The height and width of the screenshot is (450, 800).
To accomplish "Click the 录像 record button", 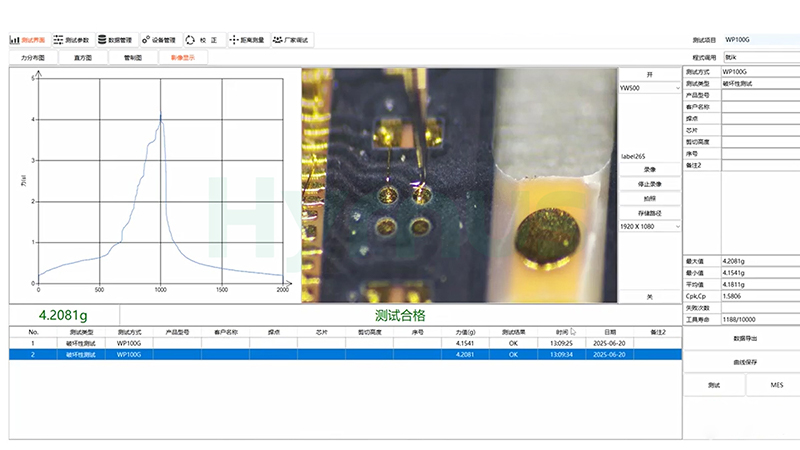I will pyautogui.click(x=649, y=169).
